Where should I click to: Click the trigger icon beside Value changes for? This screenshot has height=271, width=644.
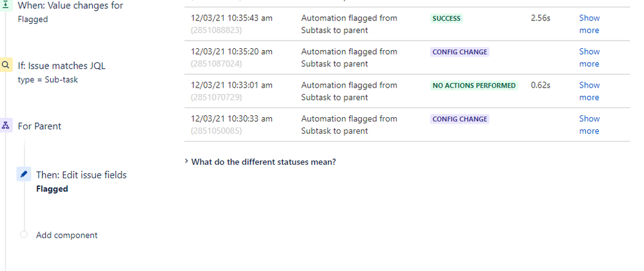point(5,5)
